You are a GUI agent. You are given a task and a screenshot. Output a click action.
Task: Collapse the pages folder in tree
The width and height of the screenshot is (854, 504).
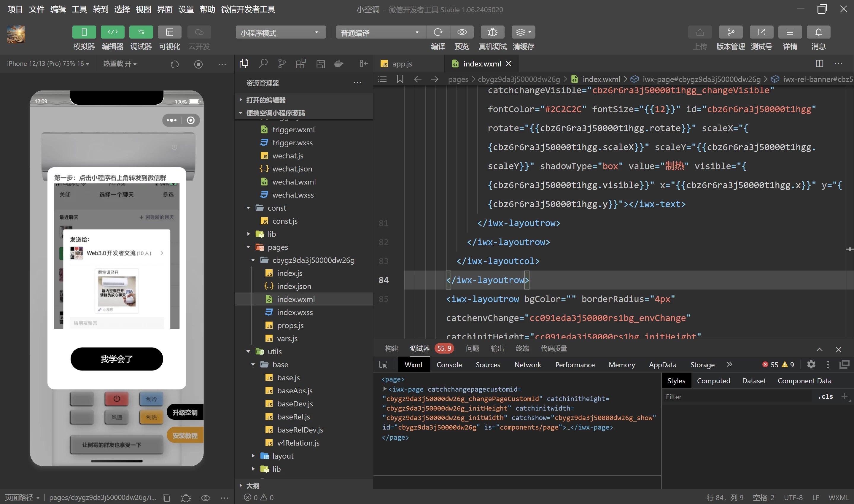tap(248, 247)
